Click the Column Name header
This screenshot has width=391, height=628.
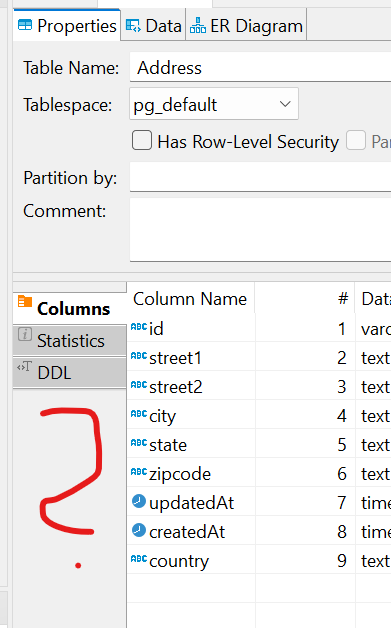[x=190, y=299]
